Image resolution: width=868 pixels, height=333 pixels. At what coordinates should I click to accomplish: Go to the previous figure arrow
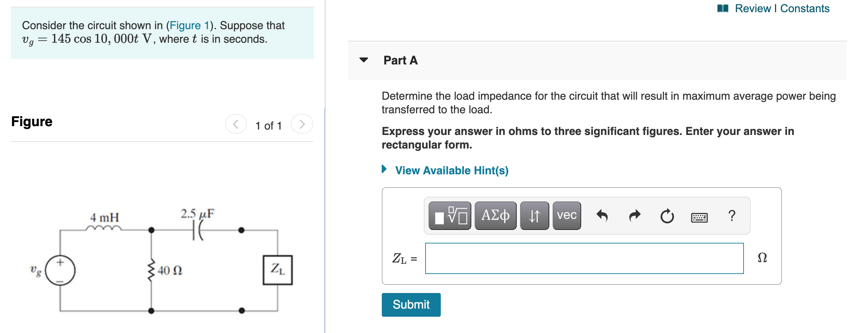click(236, 124)
